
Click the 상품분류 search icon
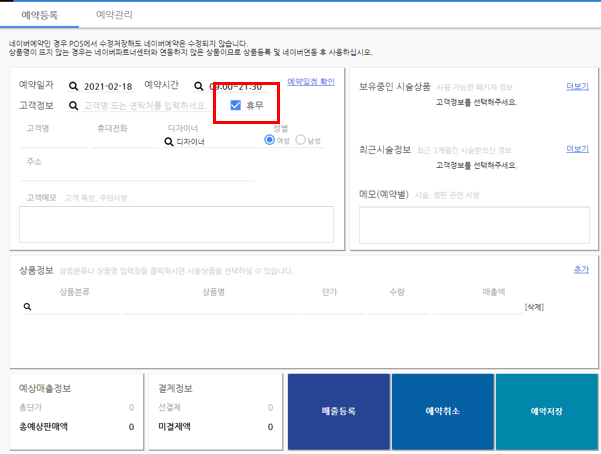(x=28, y=307)
